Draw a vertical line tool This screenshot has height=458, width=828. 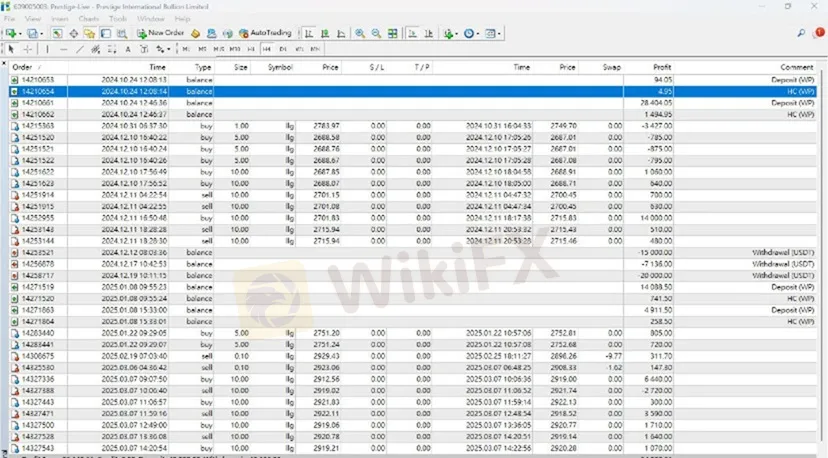(x=48, y=48)
